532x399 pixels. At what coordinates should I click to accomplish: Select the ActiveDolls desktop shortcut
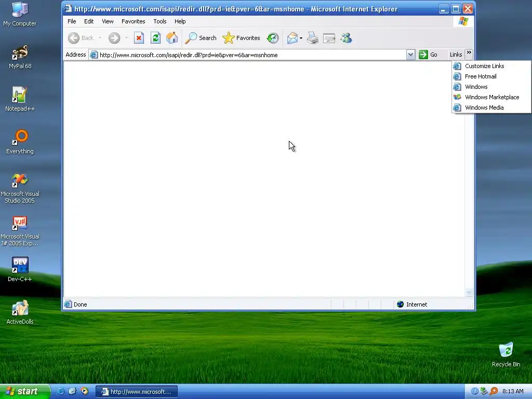pos(20,312)
